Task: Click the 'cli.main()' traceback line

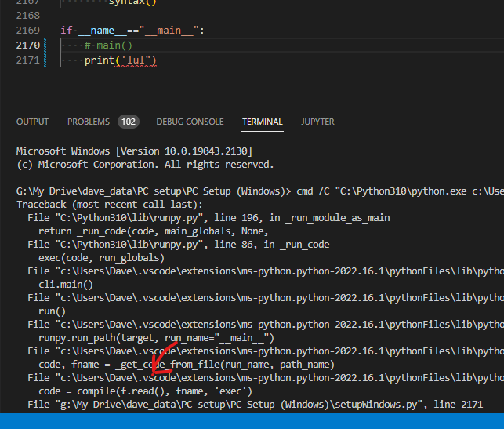Action: 66,285
